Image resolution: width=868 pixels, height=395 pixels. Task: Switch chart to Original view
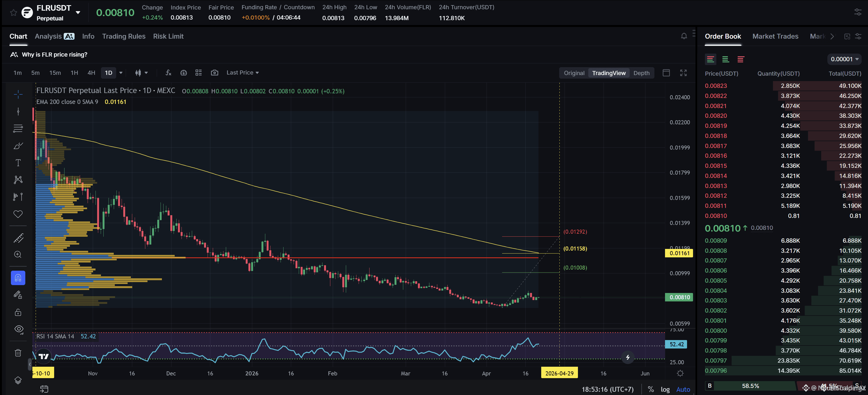[574, 73]
